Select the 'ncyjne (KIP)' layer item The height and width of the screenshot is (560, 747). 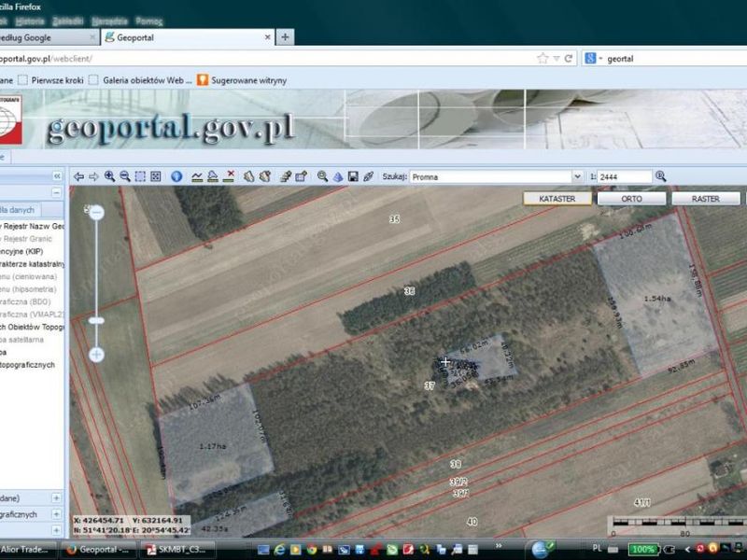pos(21,251)
